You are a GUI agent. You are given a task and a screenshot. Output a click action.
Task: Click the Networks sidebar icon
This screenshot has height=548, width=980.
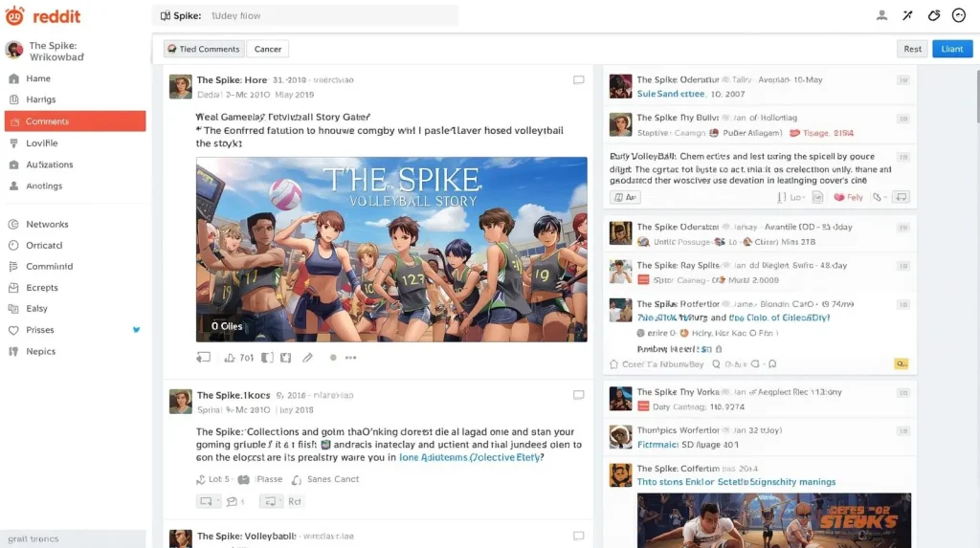tap(13, 224)
